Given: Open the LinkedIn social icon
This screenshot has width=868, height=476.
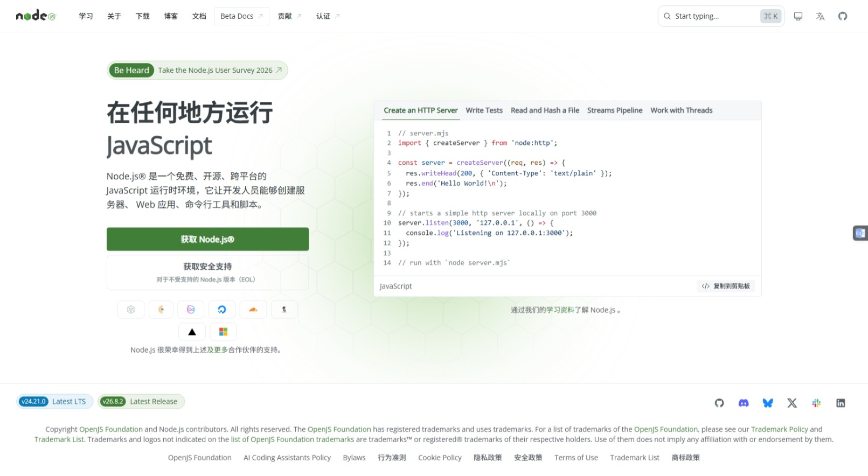Looking at the screenshot, I should point(841,403).
